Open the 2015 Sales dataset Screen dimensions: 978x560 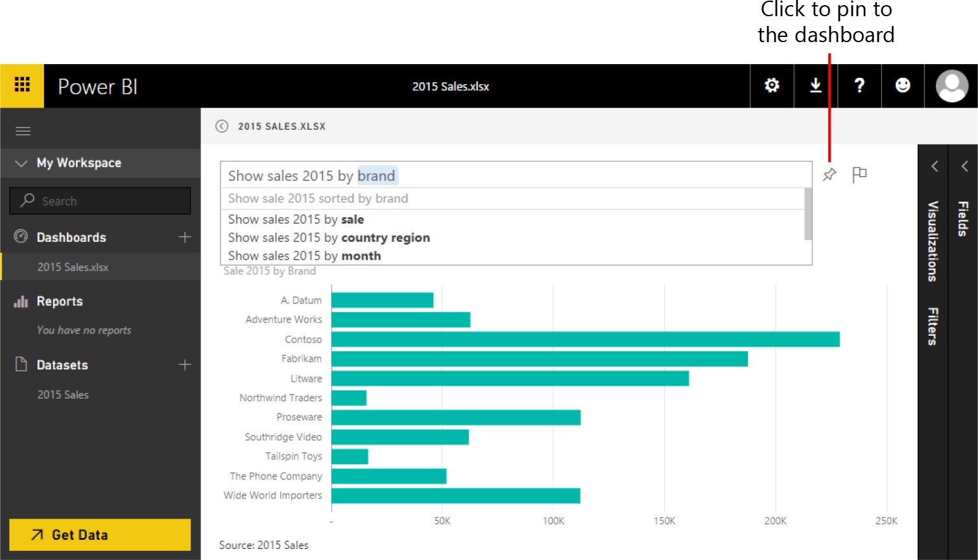[63, 395]
